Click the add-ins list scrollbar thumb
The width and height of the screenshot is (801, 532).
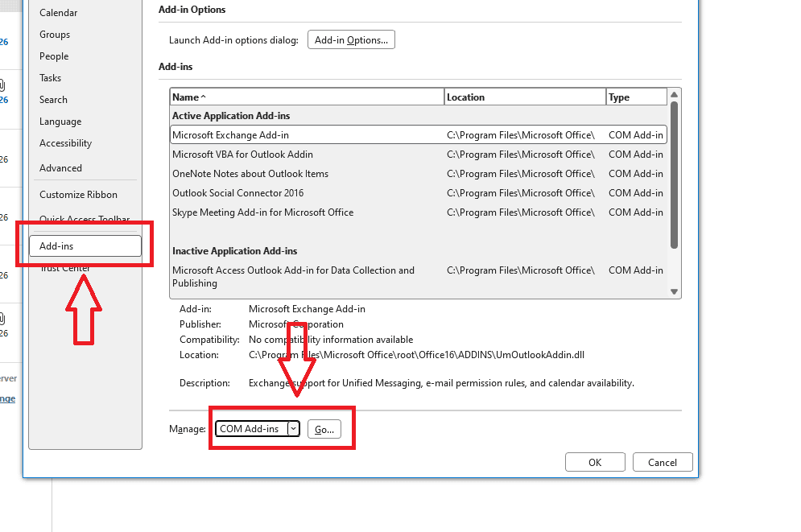674,175
